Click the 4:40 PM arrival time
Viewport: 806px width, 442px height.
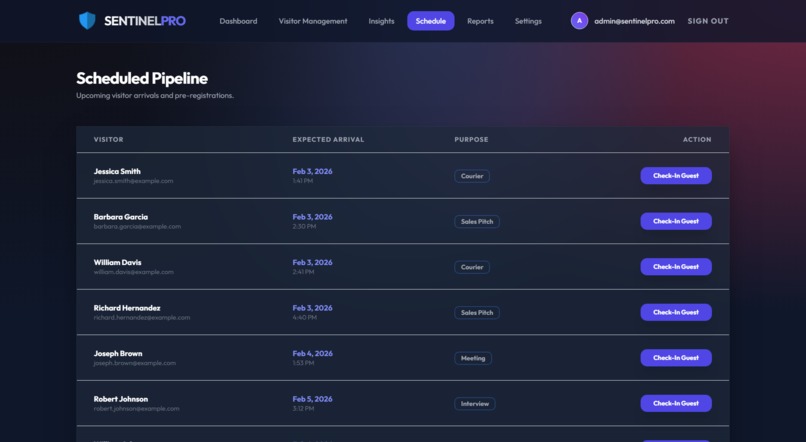[305, 317]
